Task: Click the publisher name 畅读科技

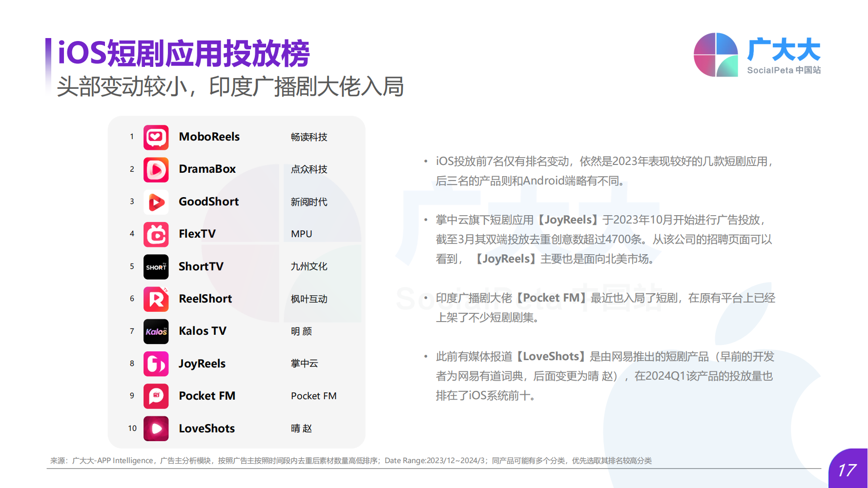Action: tap(309, 137)
